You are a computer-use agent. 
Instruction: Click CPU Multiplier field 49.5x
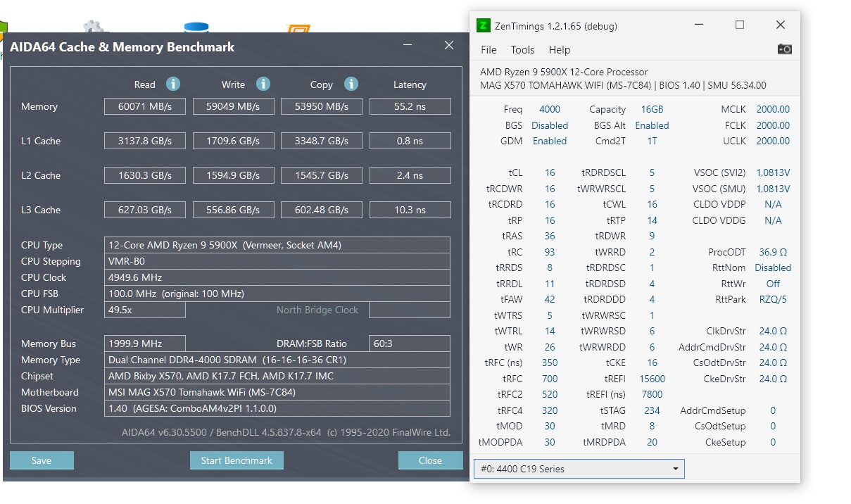[x=145, y=310]
